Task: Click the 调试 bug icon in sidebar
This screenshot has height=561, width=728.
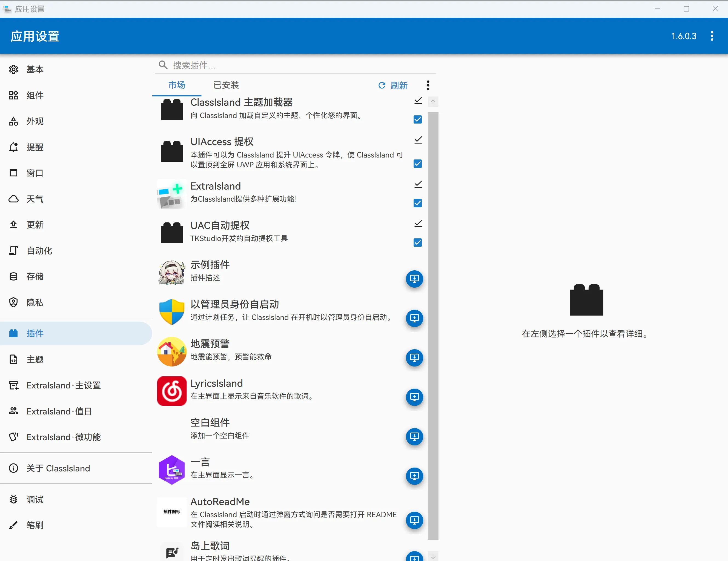Action: coord(13,499)
